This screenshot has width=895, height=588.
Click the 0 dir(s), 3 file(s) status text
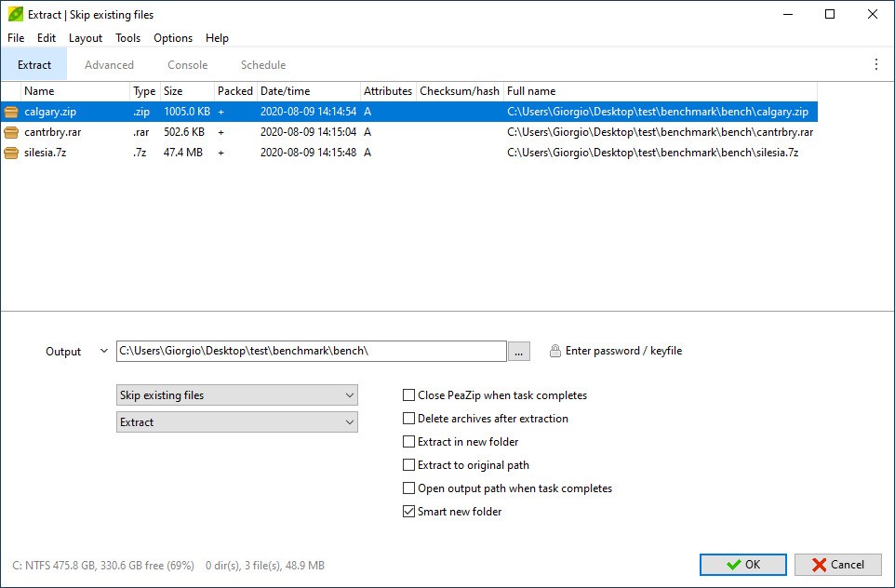point(265,566)
